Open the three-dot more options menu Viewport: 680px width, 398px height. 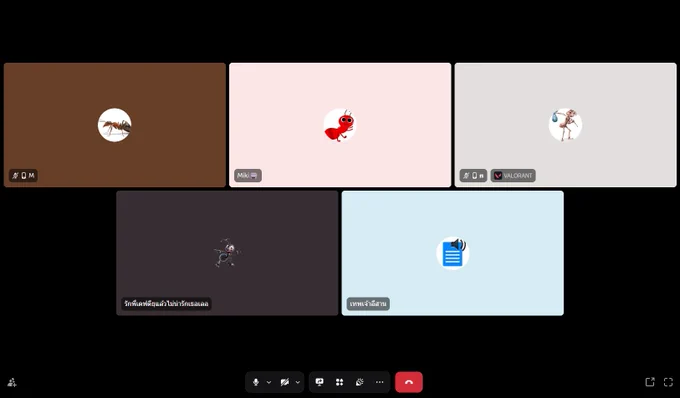pyautogui.click(x=379, y=382)
